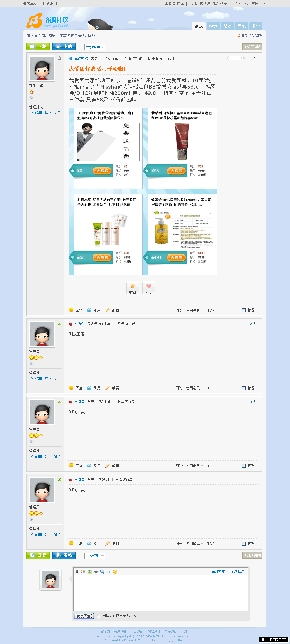Click reply speech-bubble icon under post 2
This screenshot has height=644, width=290.
tap(71, 388)
